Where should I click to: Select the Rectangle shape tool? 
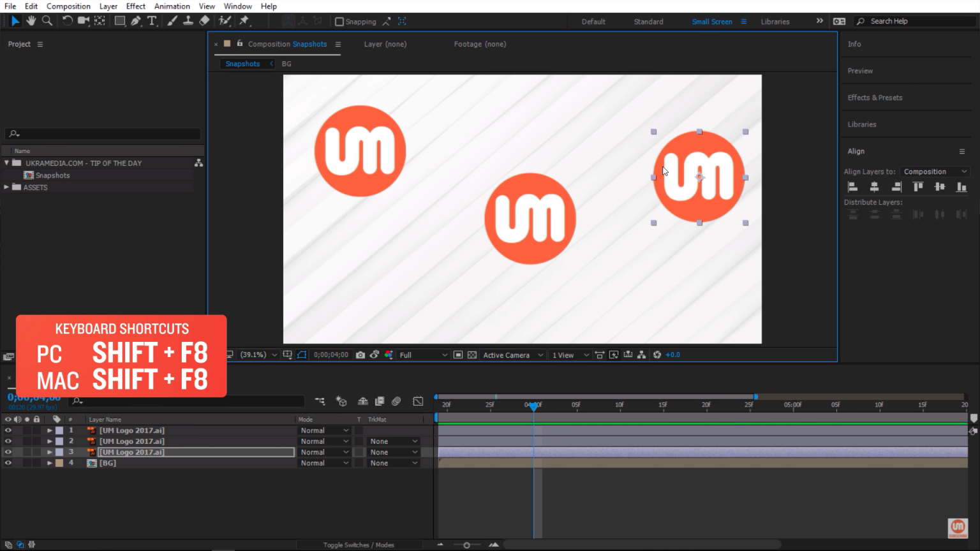(x=119, y=21)
